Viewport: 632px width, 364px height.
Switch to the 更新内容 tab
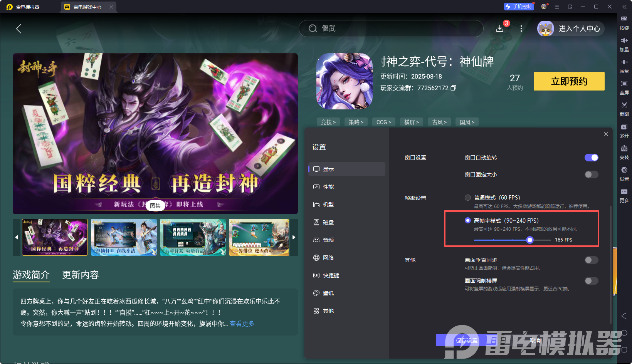click(80, 275)
